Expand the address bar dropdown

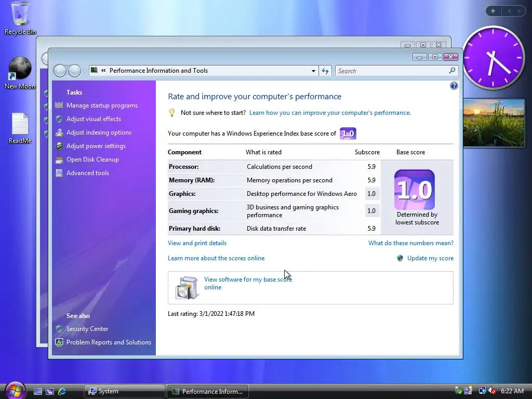tap(313, 71)
